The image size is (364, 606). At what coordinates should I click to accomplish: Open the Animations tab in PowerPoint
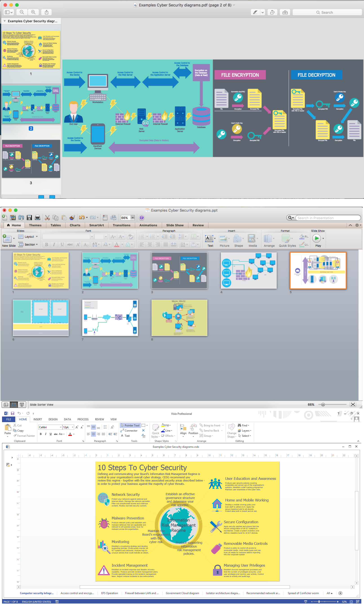pos(148,225)
